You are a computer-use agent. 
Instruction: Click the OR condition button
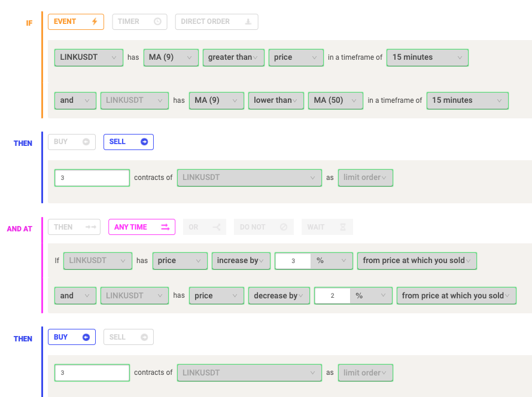tap(205, 227)
